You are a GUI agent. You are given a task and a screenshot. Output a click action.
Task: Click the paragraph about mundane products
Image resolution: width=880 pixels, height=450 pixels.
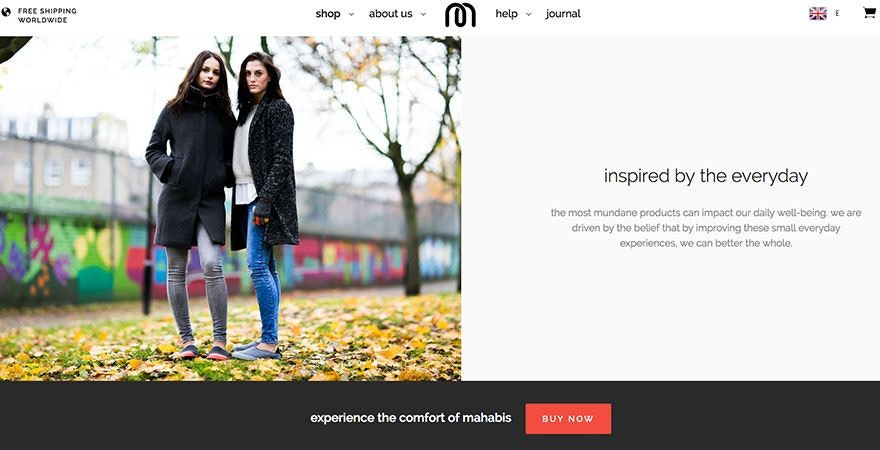(706, 228)
